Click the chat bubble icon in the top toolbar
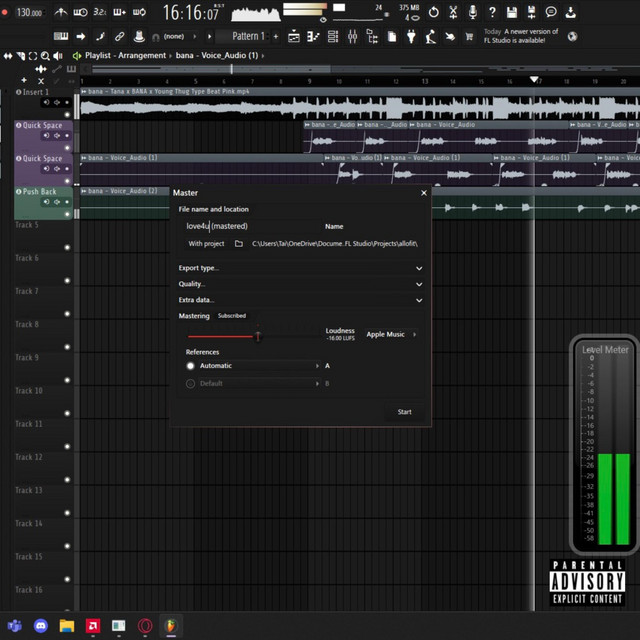640x640 pixels. [x=551, y=12]
